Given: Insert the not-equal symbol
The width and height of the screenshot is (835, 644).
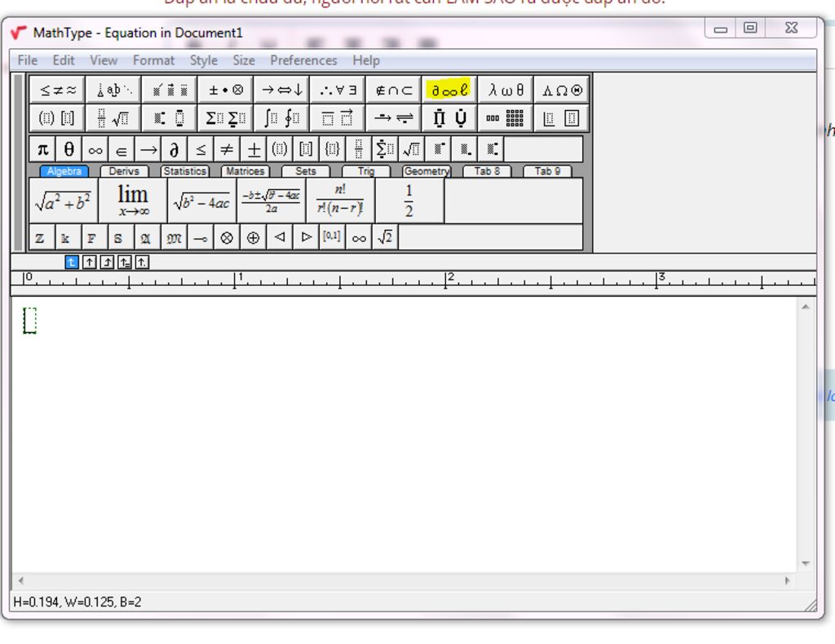Looking at the screenshot, I should coord(227,149).
